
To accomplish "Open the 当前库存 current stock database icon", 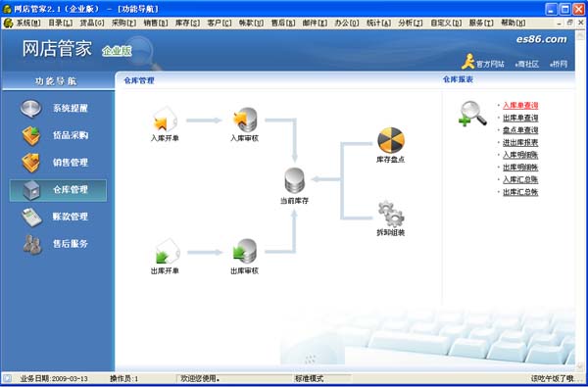I will point(294,180).
